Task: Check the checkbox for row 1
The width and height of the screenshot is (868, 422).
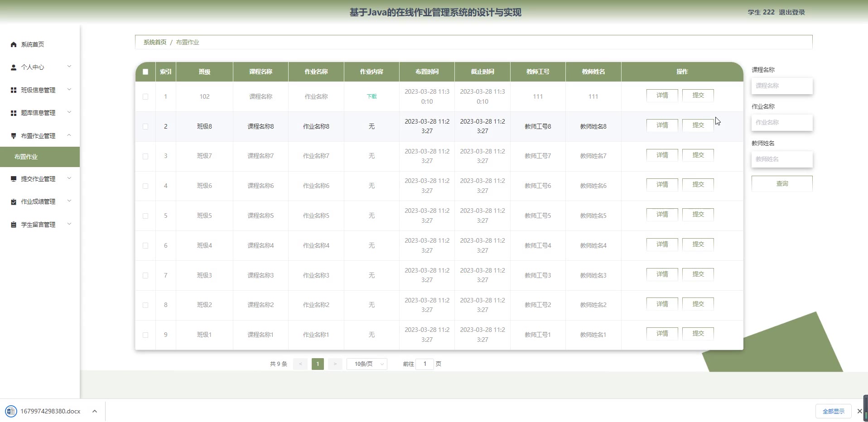Action: tap(145, 96)
